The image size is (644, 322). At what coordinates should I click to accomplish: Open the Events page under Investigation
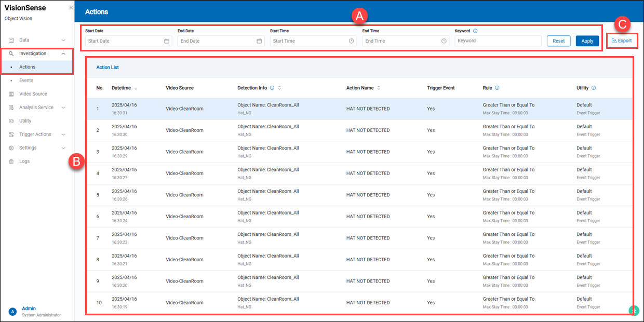pyautogui.click(x=26, y=81)
